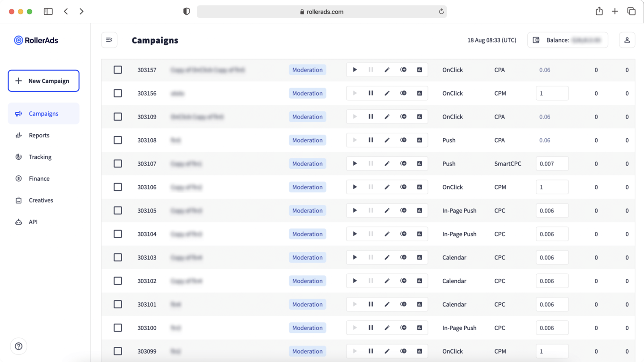Open the account profile icon top right

(627, 40)
